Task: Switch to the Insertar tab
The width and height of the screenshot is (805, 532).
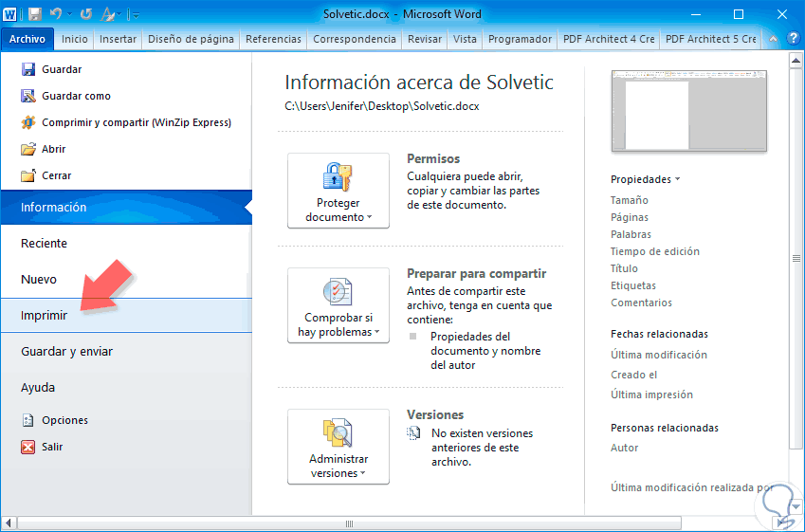Action: pyautogui.click(x=119, y=39)
